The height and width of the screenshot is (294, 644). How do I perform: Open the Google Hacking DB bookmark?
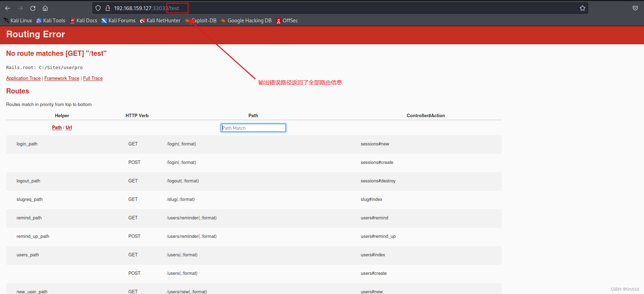[246, 21]
